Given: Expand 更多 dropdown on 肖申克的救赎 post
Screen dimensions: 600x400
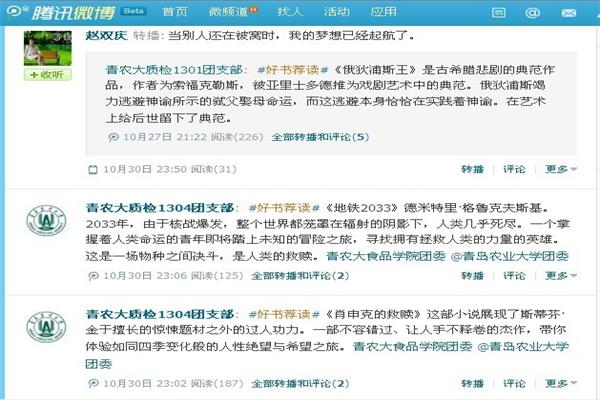Looking at the screenshot, I should pyautogui.click(x=561, y=384).
